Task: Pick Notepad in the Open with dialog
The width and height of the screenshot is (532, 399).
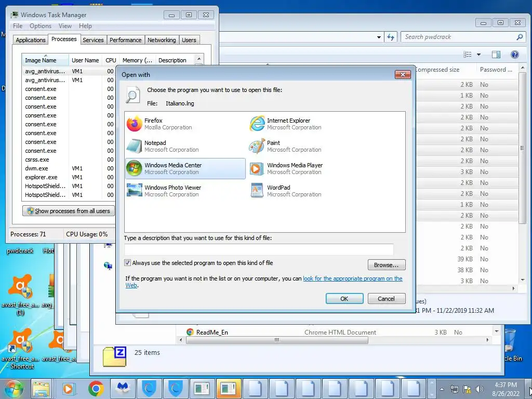Action: [x=185, y=146]
